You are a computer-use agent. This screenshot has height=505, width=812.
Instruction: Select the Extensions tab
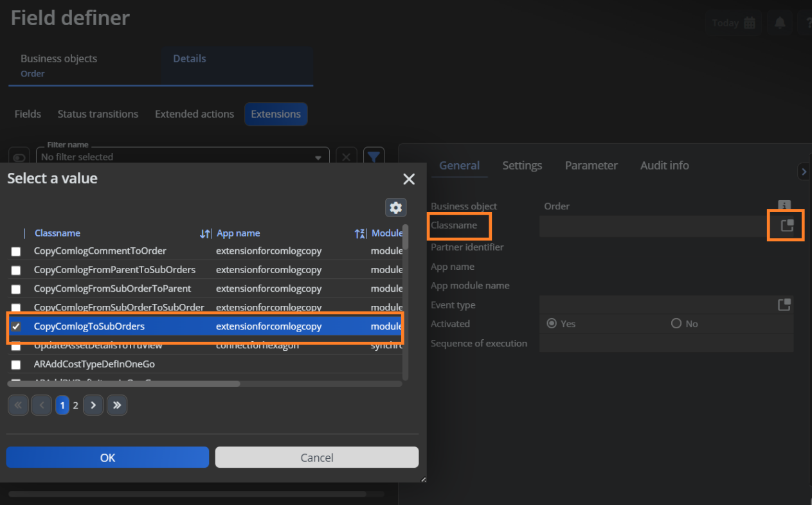tap(276, 114)
